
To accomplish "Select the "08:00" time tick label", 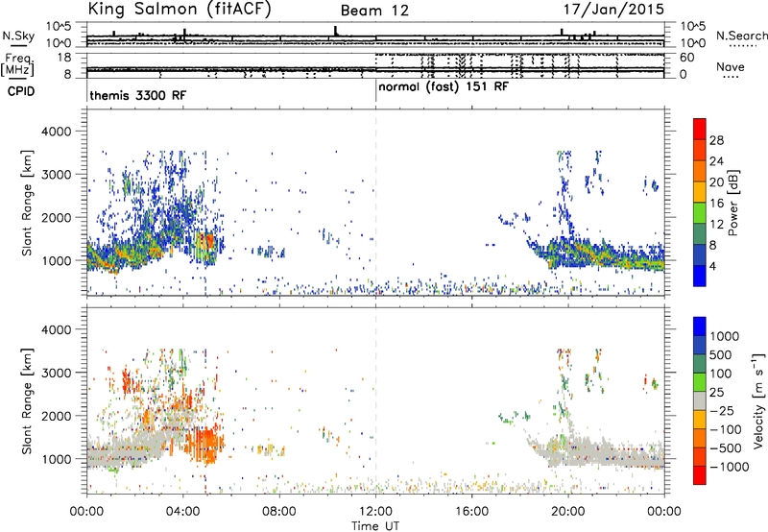I will coord(279,512).
